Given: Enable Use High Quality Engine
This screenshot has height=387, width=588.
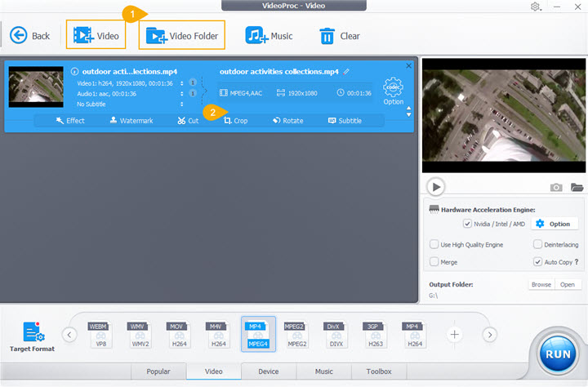Looking at the screenshot, I should tap(434, 244).
